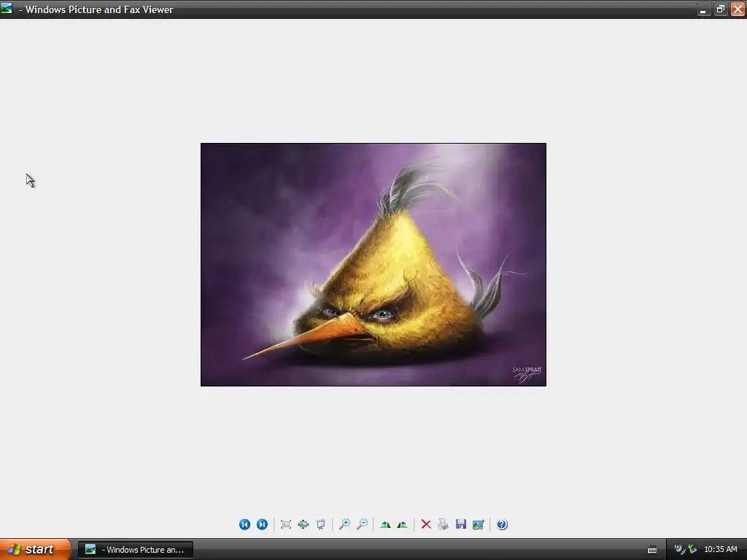Print the image via printer icon
The width and height of the screenshot is (747, 560).
(444, 524)
